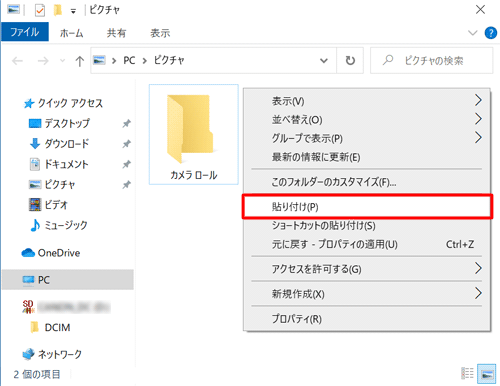Switch to the 共有 ribbon tab

tap(116, 33)
